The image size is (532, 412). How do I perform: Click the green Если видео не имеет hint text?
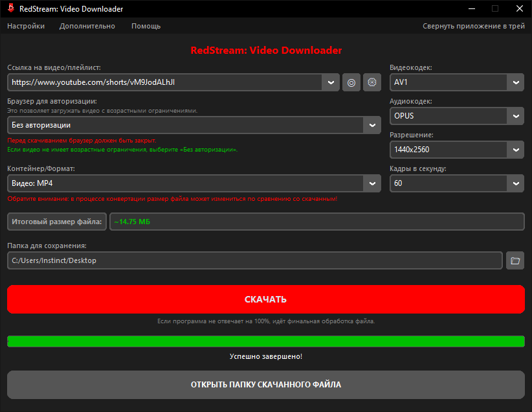tap(122, 150)
